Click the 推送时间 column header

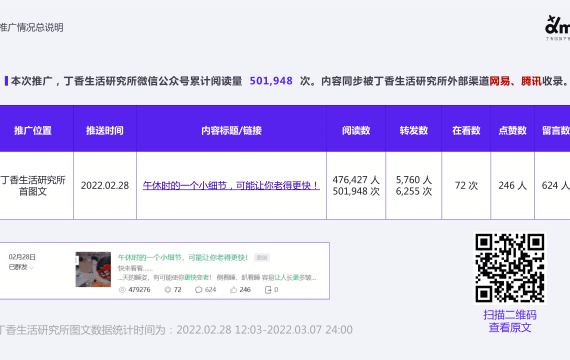(105, 130)
